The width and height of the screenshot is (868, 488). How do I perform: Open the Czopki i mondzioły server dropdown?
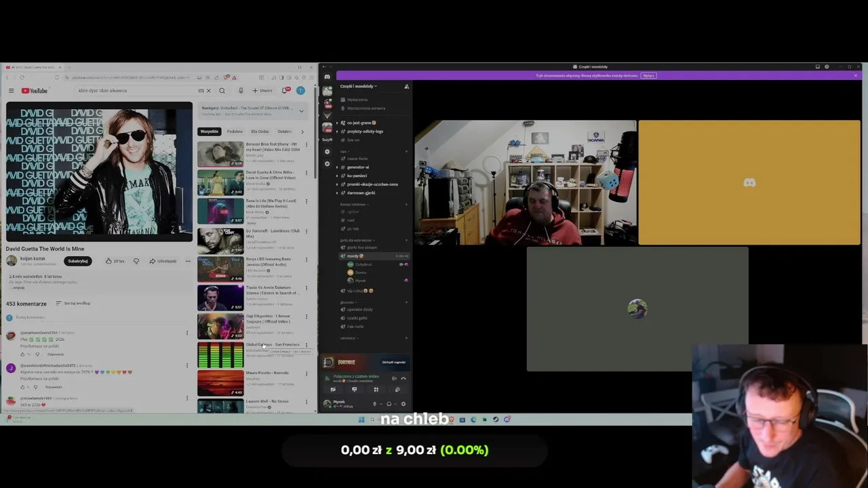(359, 86)
